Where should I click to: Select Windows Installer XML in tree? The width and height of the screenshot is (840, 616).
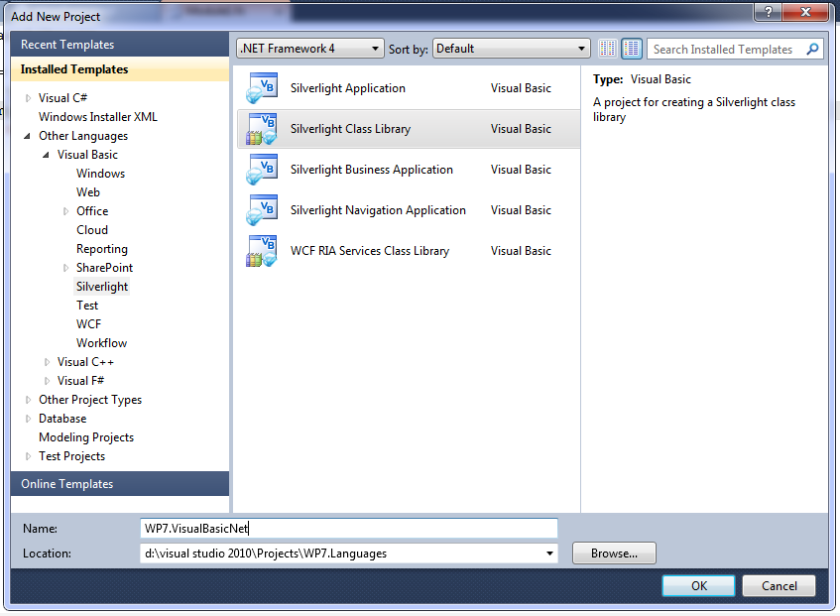98,117
